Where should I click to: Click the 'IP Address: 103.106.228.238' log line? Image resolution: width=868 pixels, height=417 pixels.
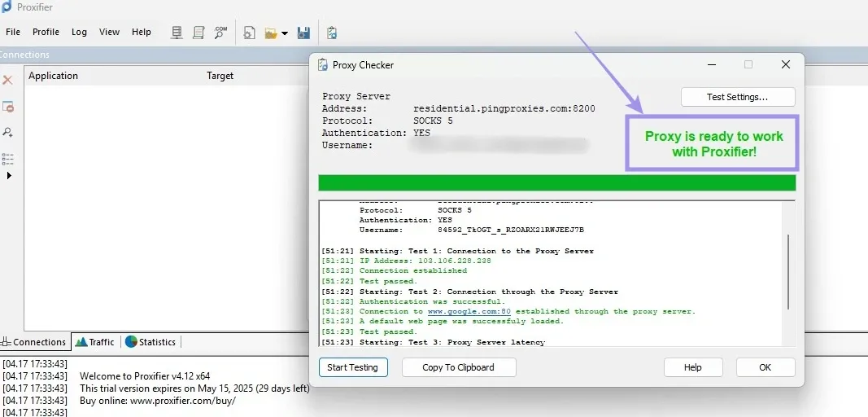pyautogui.click(x=406, y=261)
